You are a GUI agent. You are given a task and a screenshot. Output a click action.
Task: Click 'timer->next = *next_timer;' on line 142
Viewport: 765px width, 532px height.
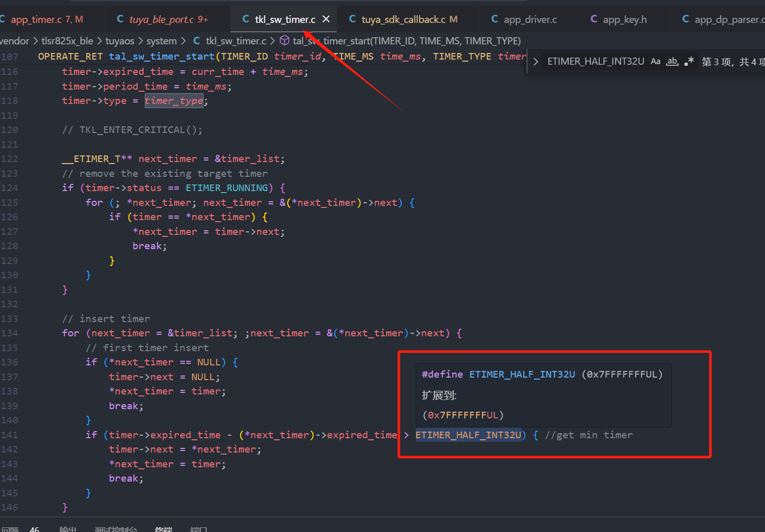(x=185, y=449)
